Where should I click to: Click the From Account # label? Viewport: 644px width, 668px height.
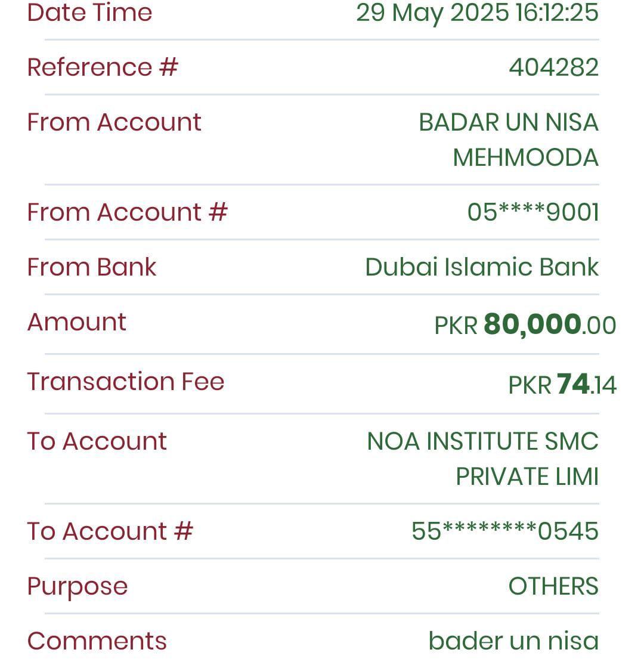click(x=127, y=212)
